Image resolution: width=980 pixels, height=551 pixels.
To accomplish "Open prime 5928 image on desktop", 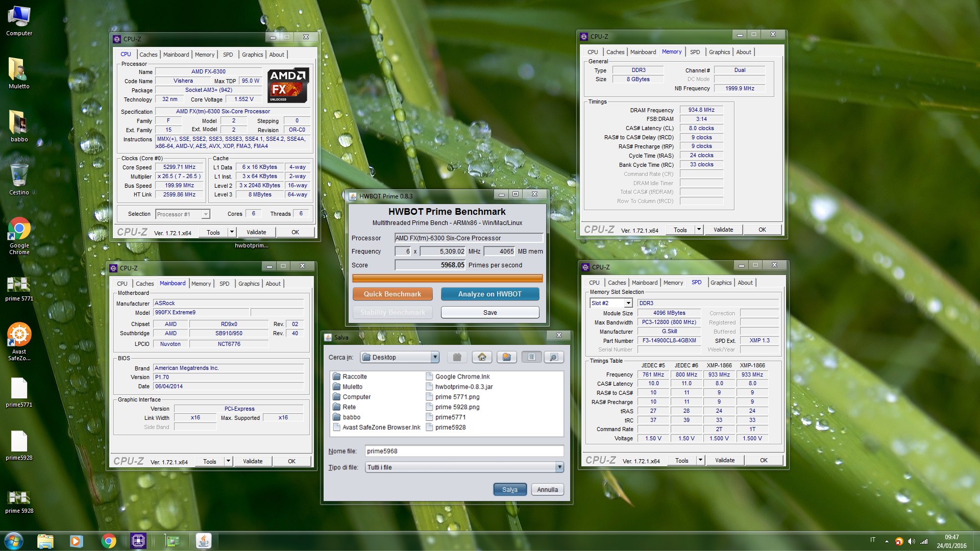I will [x=19, y=502].
